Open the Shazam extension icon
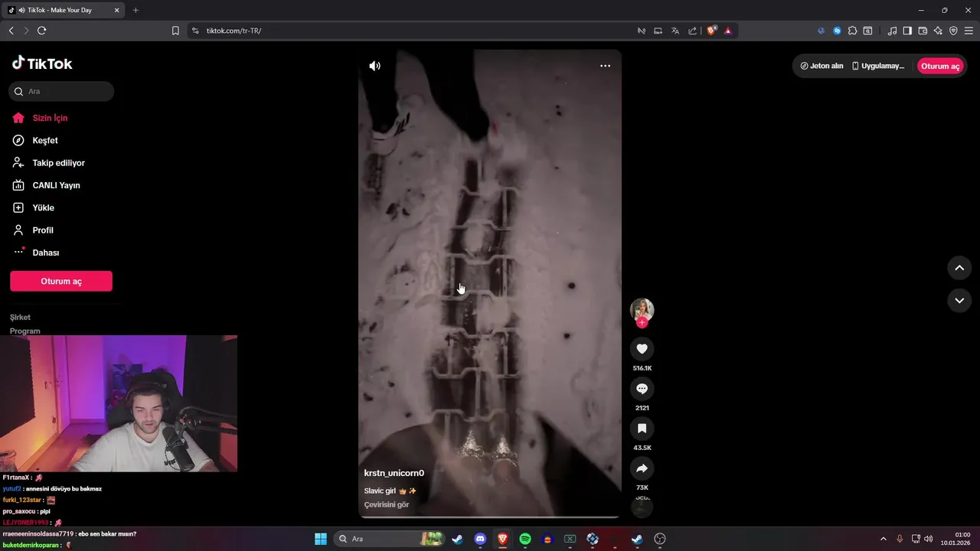980x551 pixels. point(837,31)
